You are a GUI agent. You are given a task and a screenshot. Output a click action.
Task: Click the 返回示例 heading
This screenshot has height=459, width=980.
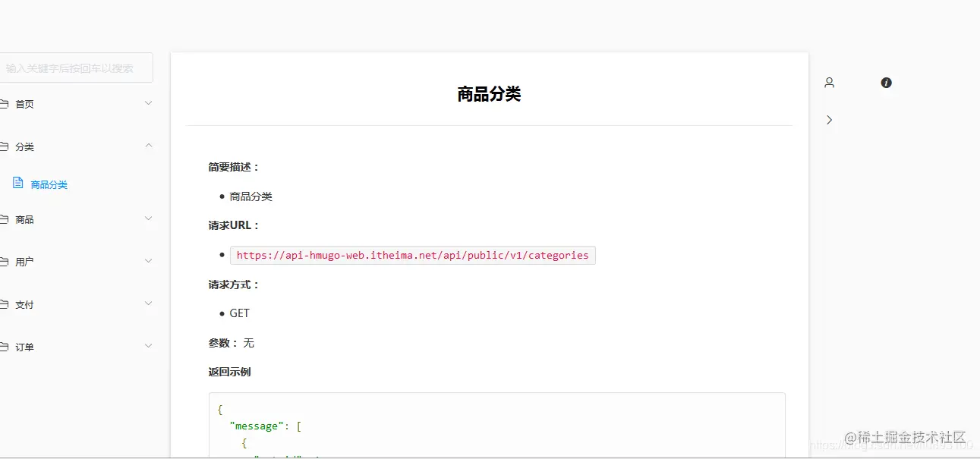click(x=229, y=372)
